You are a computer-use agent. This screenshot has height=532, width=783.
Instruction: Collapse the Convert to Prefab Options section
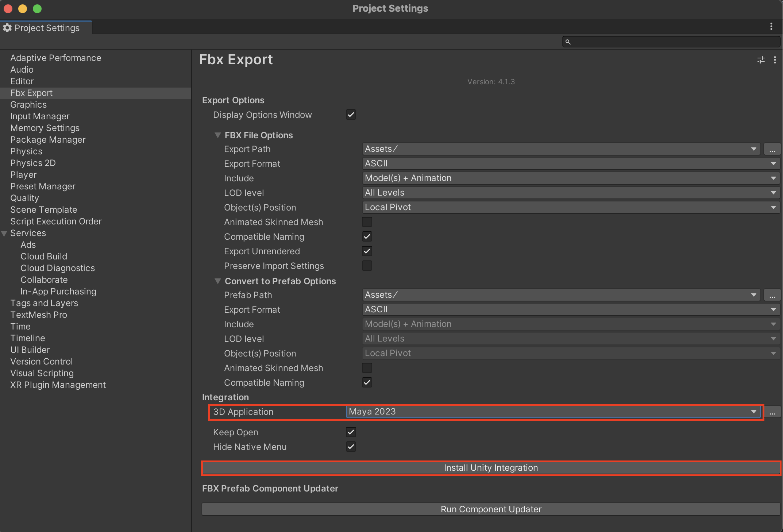(x=218, y=281)
